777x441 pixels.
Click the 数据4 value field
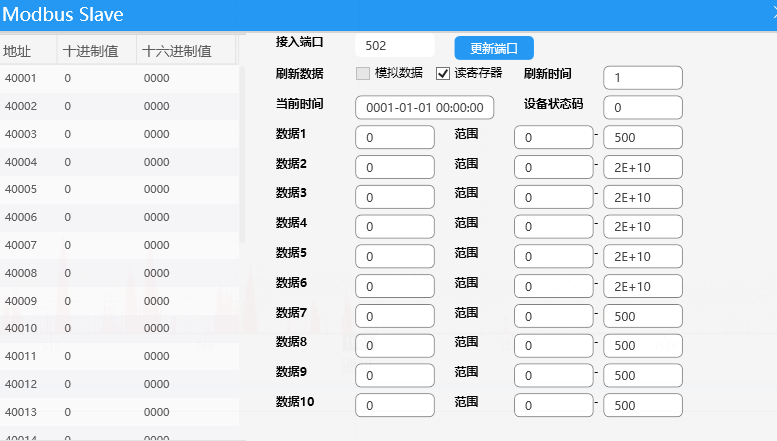[395, 226]
